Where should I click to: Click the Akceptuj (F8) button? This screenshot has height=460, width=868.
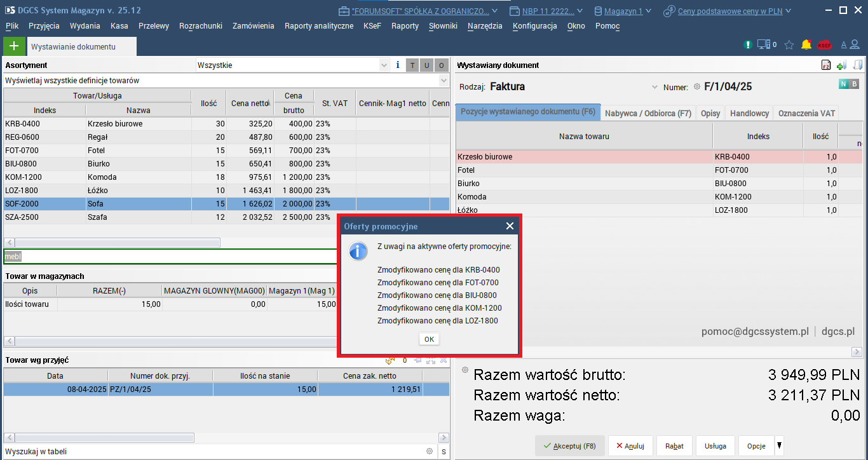(570, 446)
